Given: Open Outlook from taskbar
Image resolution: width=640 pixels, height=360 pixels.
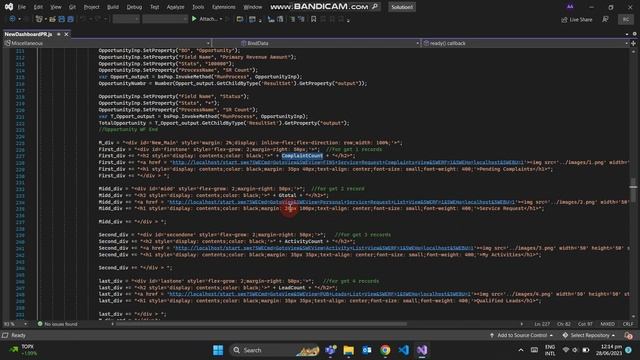Looking at the screenshot, I should (367, 350).
